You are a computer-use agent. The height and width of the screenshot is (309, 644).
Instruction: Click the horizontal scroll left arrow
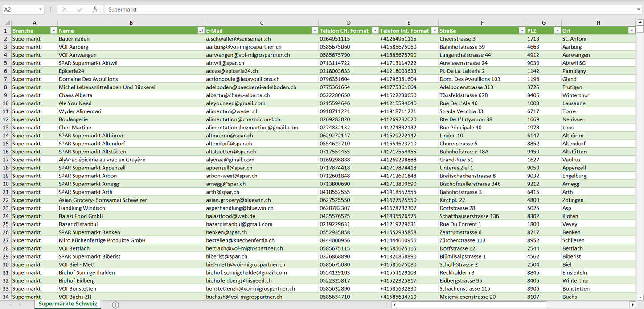click(394, 305)
